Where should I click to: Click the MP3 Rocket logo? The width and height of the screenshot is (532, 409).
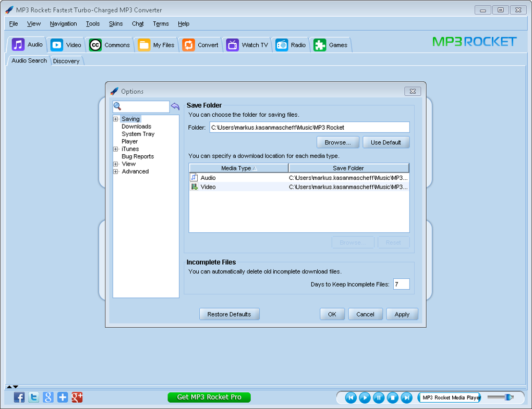[474, 42]
